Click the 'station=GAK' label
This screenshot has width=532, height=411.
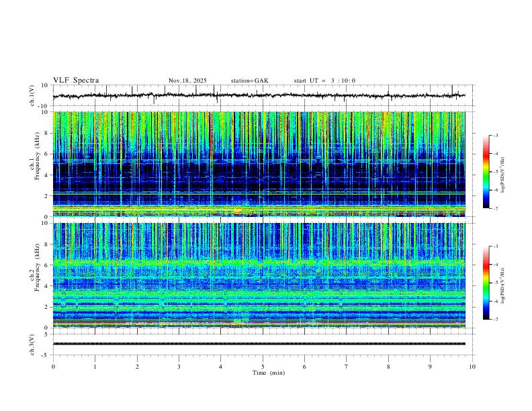(x=249, y=81)
